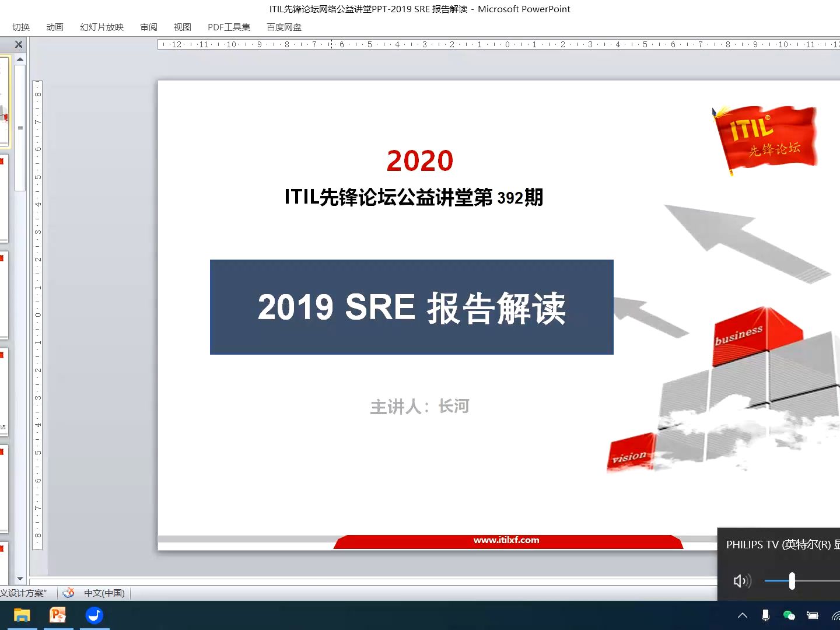Image resolution: width=840 pixels, height=630 pixels.
Task: Click the www.itilxf.com footer link
Action: 506,540
